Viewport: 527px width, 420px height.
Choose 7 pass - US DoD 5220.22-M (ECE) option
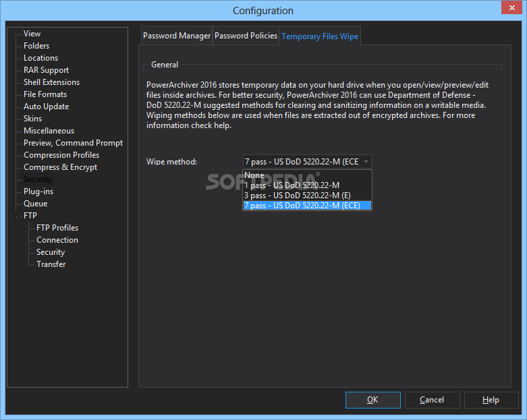point(307,205)
